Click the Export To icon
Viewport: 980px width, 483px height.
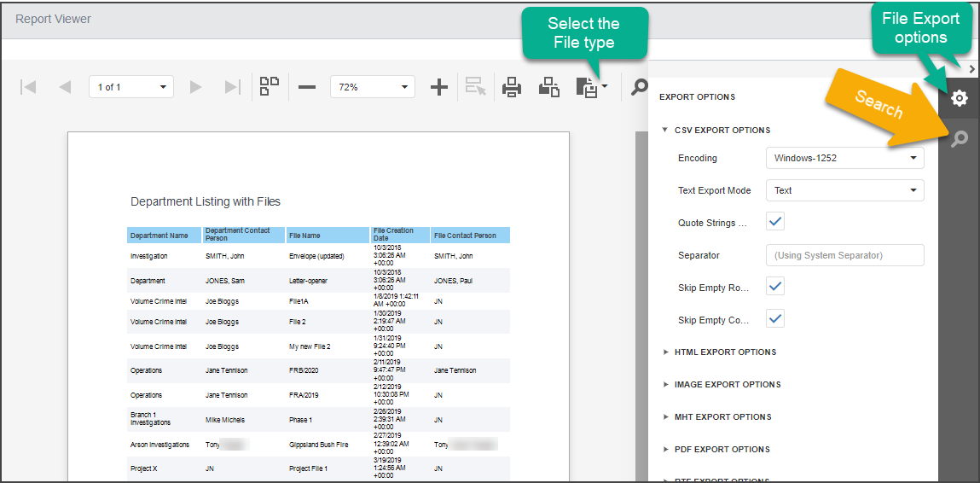[587, 88]
